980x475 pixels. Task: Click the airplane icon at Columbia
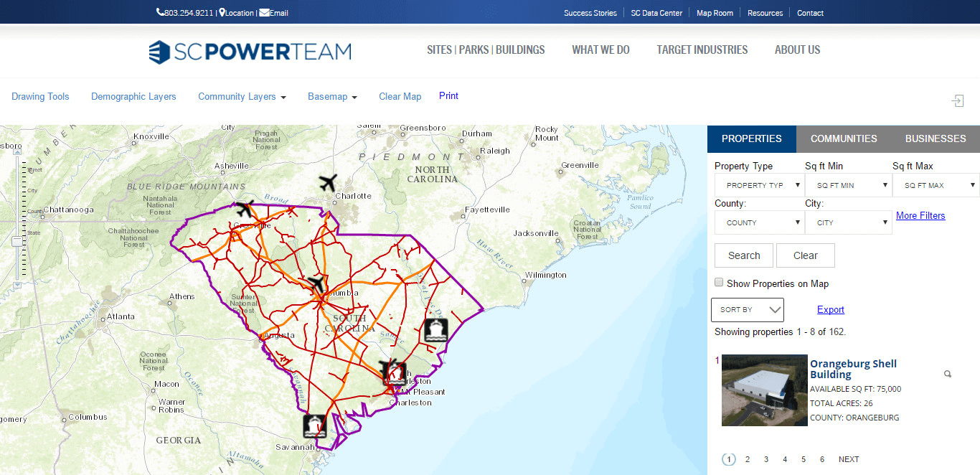click(x=316, y=283)
